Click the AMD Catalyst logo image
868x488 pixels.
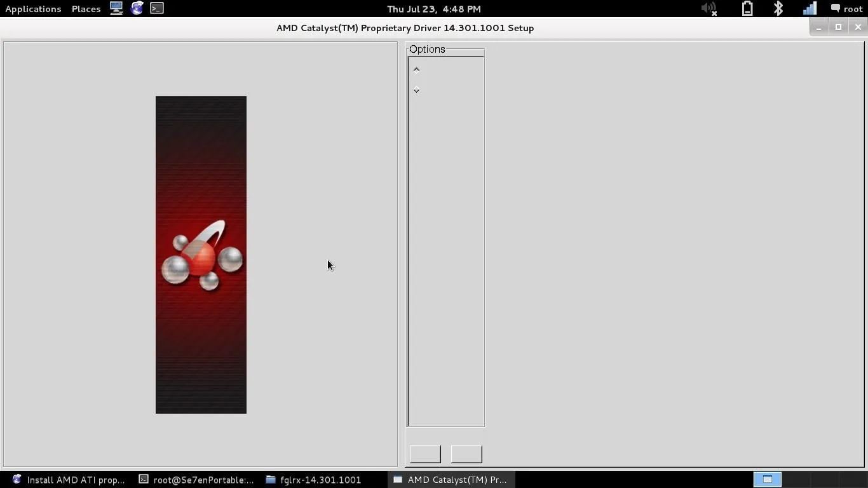click(x=201, y=255)
